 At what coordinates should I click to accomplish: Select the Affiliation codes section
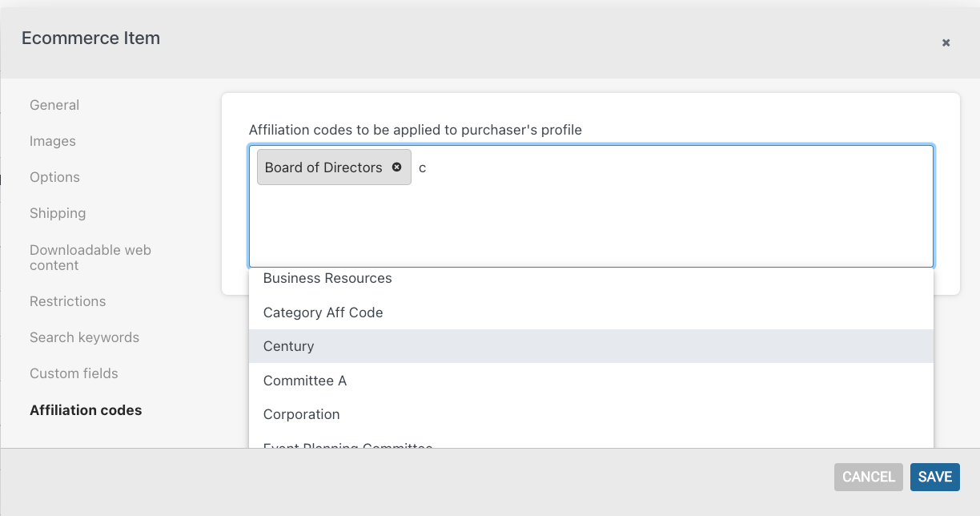pyautogui.click(x=86, y=409)
